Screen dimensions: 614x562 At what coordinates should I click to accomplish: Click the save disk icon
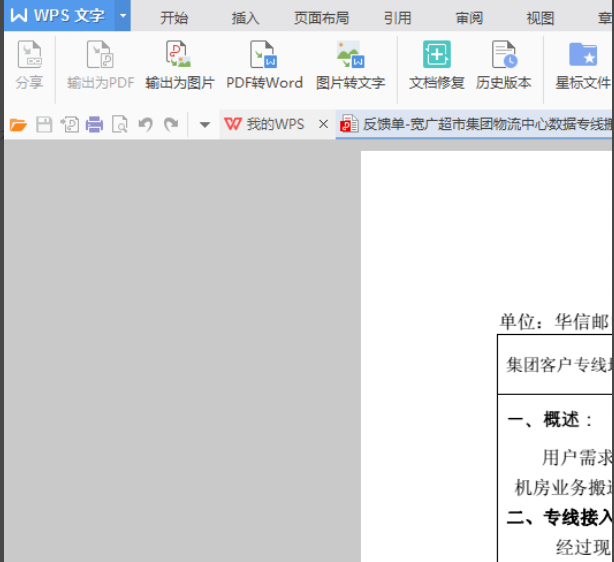(x=44, y=125)
